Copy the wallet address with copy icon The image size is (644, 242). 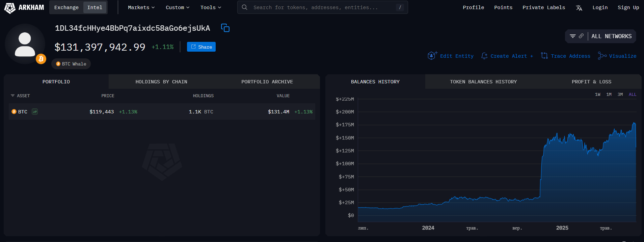(x=225, y=28)
